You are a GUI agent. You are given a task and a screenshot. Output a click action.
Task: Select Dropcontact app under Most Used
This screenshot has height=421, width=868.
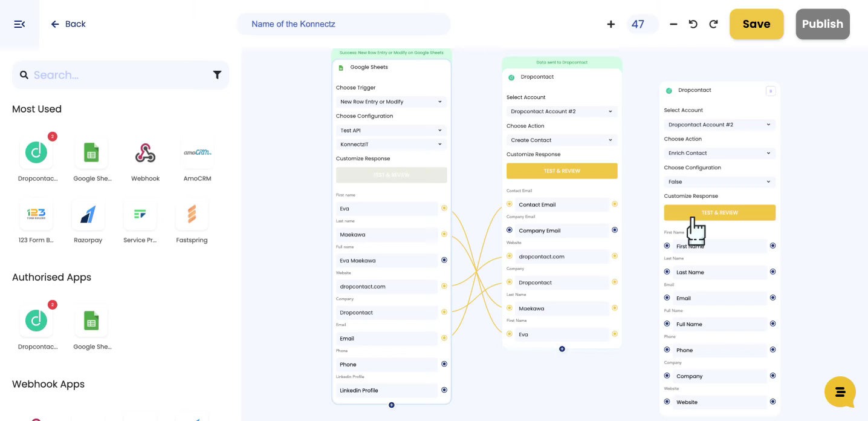tap(36, 153)
